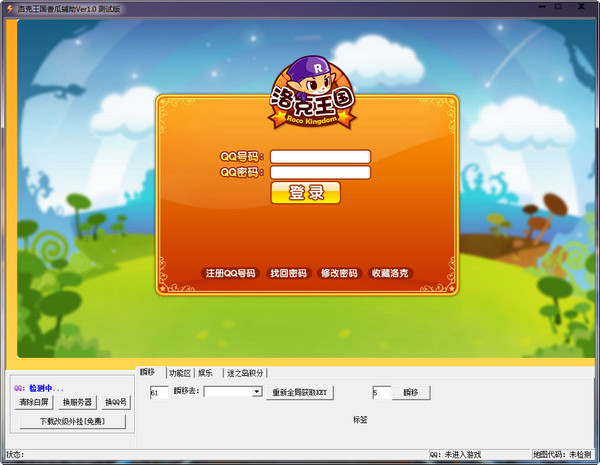Open the 修改密码 link
Image resolution: width=600 pixels, height=465 pixels.
339,273
